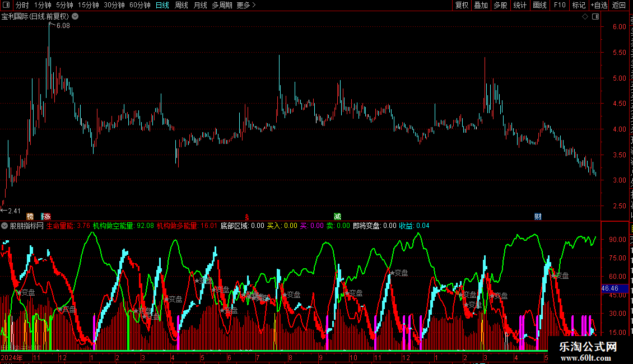Viewport: 633px width, 364px height.
Task: Expand the 更多 periods menu
Action: tap(246, 5)
